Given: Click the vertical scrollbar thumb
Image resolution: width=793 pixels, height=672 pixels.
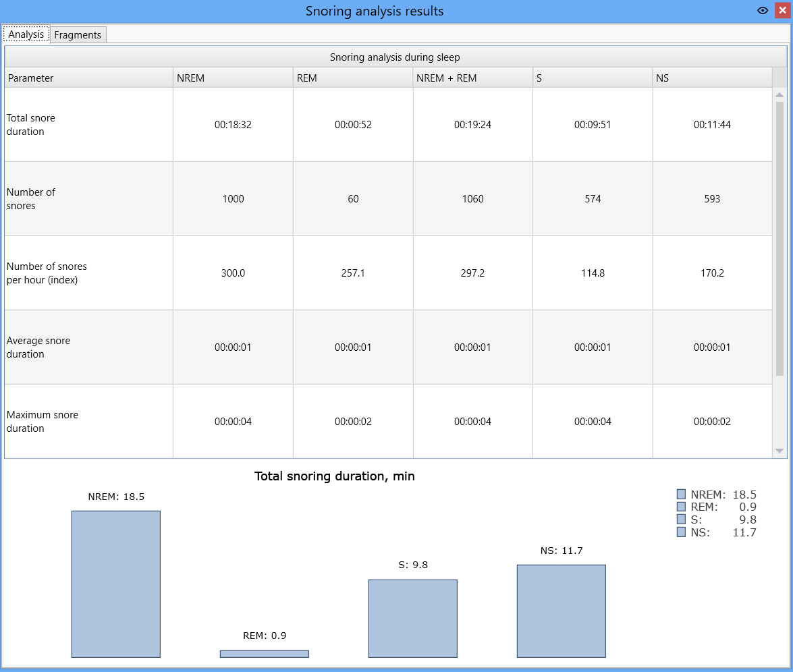Looking at the screenshot, I should point(780,239).
